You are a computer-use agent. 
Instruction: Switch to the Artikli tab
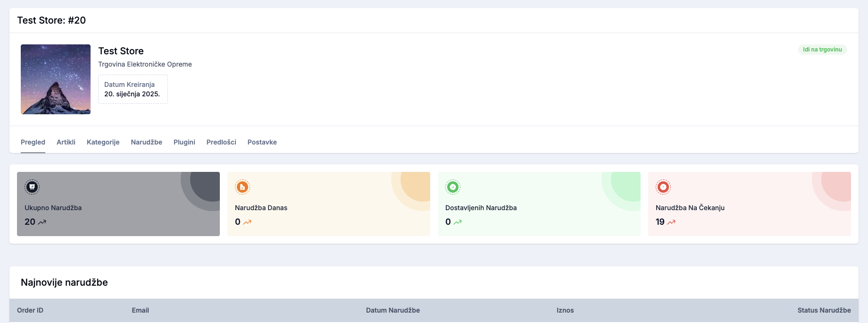click(x=66, y=142)
